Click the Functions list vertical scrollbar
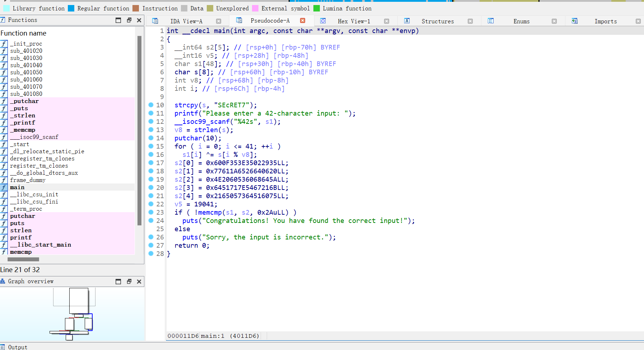Image resolution: width=644 pixels, height=350 pixels. coord(139,129)
